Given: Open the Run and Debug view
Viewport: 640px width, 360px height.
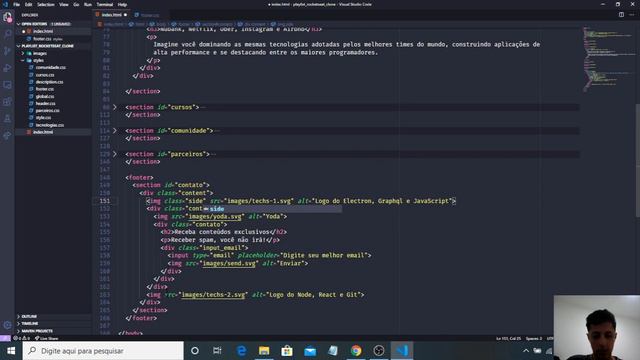Looking at the screenshot, I should (x=7, y=68).
